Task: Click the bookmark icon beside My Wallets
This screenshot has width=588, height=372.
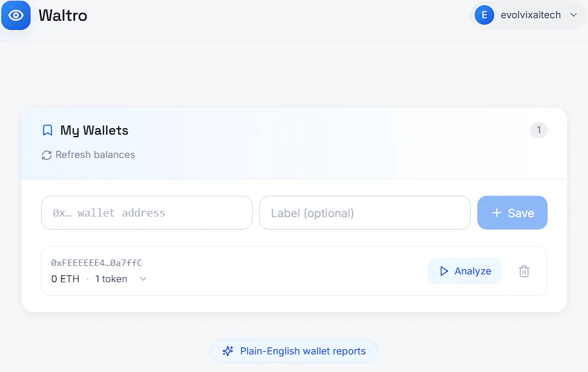Action: (x=48, y=130)
